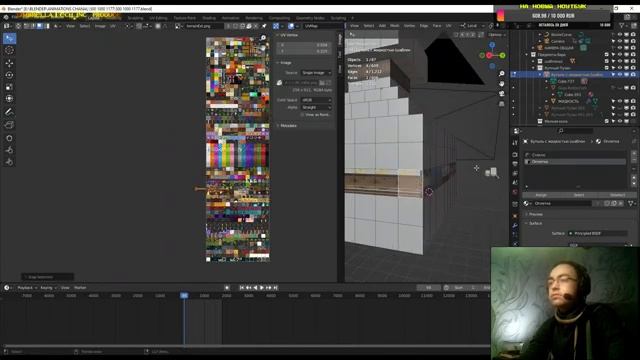This screenshot has width=640, height=360.
Task: Open the Alpha dropdown Straight
Action: point(316,107)
